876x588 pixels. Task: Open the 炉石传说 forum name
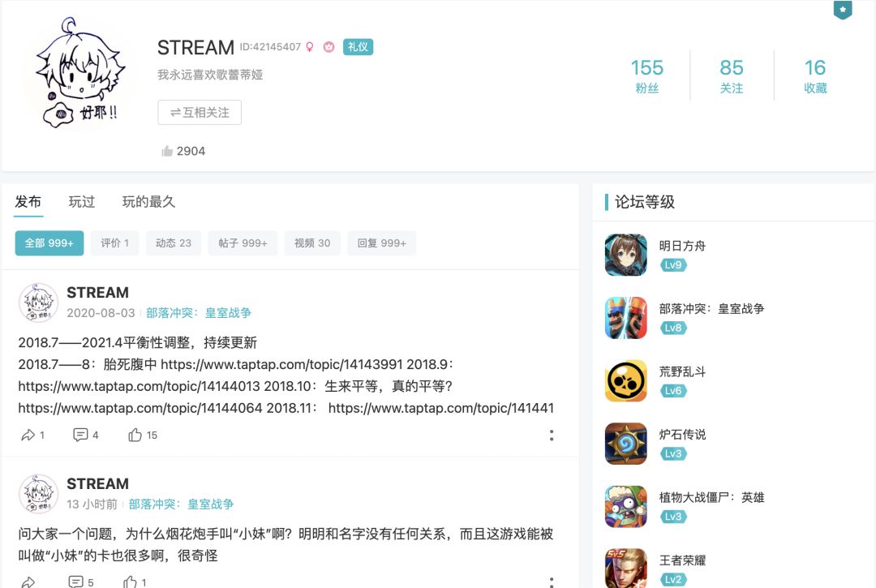click(x=682, y=435)
